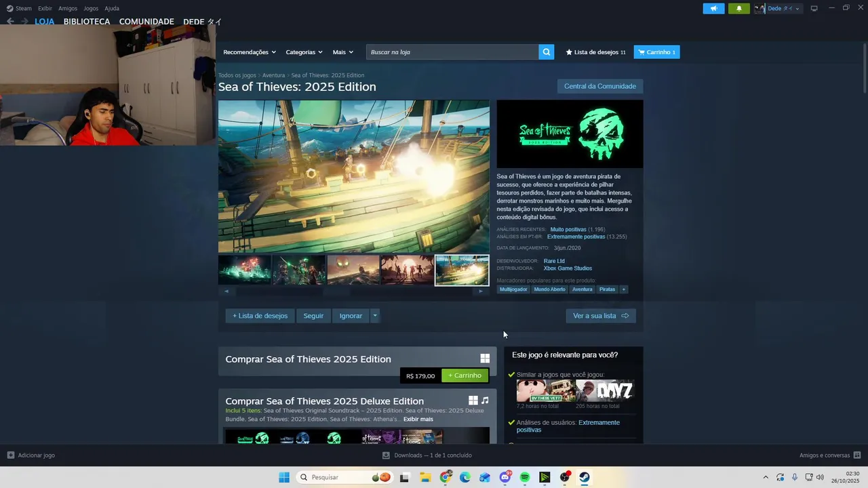This screenshot has height=488, width=868.
Task: Open the Ajuda menu
Action: pyautogui.click(x=112, y=8)
